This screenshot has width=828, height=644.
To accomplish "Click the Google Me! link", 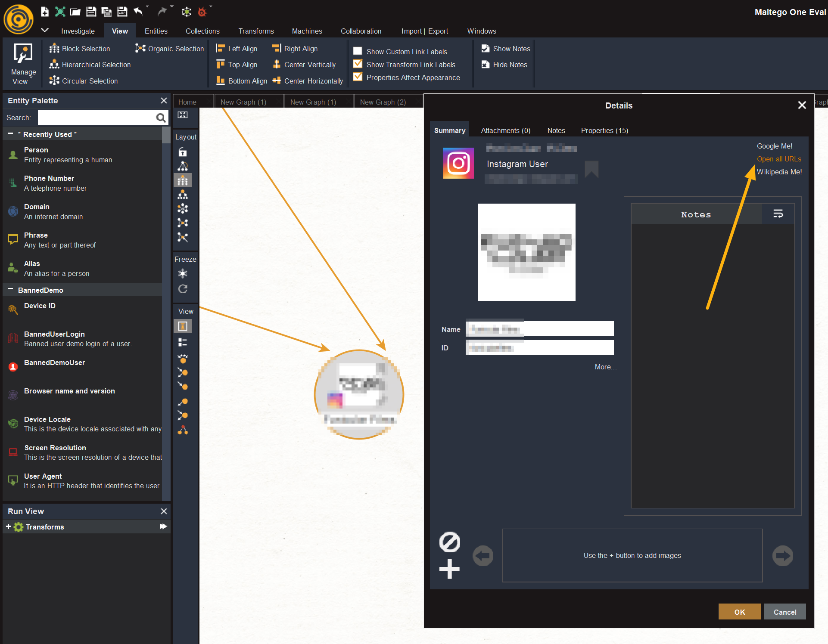I will (x=775, y=146).
